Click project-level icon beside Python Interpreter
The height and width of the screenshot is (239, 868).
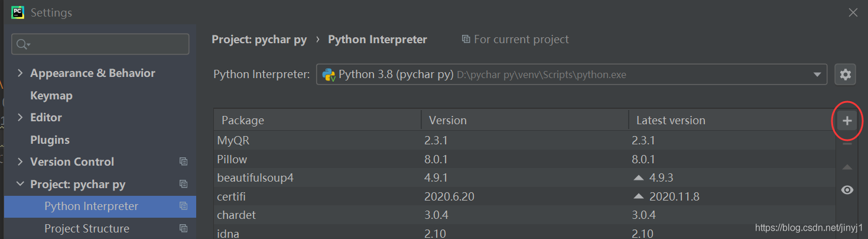coord(183,206)
